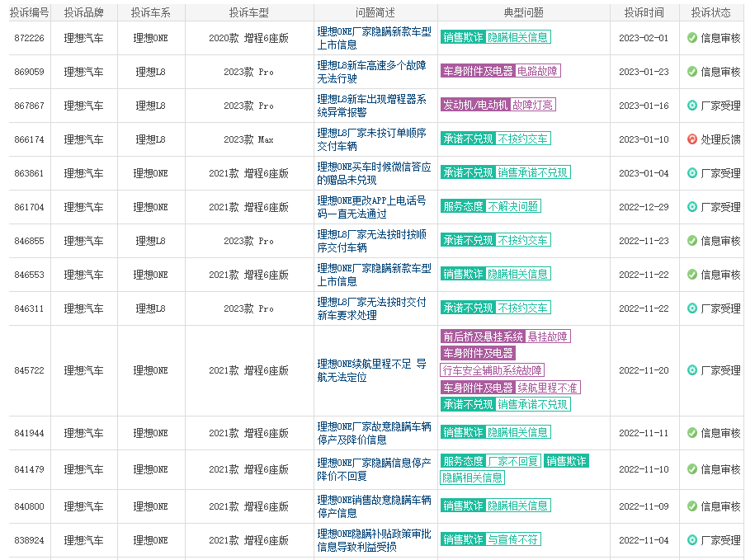Open complaint 理想ONE更改APP上电话号码一直无法通过
The width and height of the screenshot is (755, 560).
tap(371, 207)
